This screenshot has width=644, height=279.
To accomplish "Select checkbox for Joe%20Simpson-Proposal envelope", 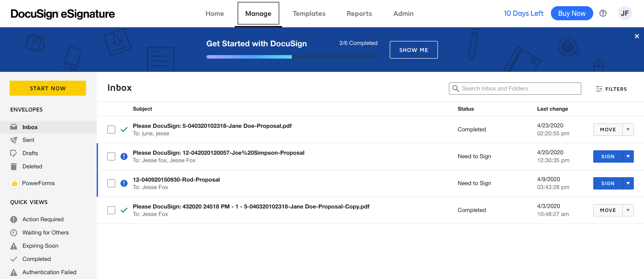I will (111, 156).
